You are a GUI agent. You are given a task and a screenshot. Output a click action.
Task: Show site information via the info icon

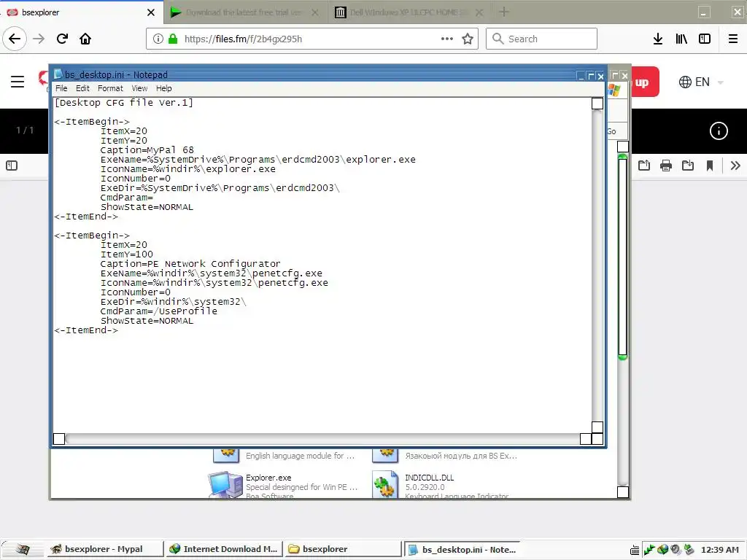(x=158, y=39)
